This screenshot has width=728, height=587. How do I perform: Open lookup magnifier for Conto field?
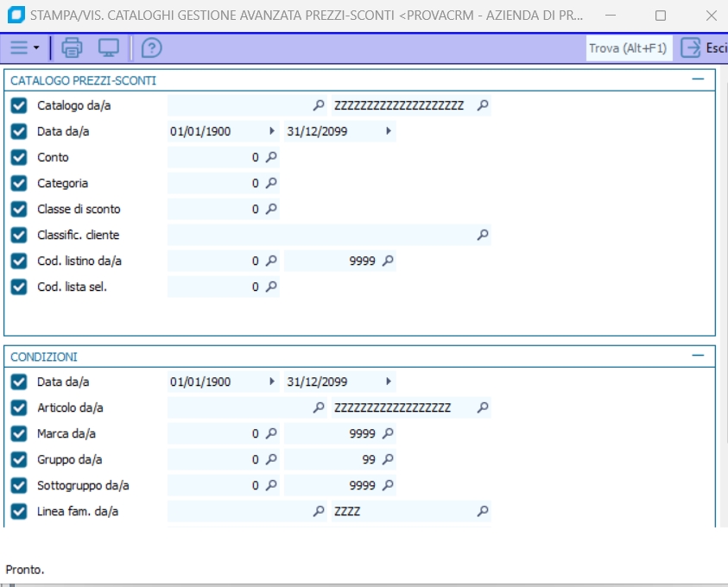tap(271, 157)
